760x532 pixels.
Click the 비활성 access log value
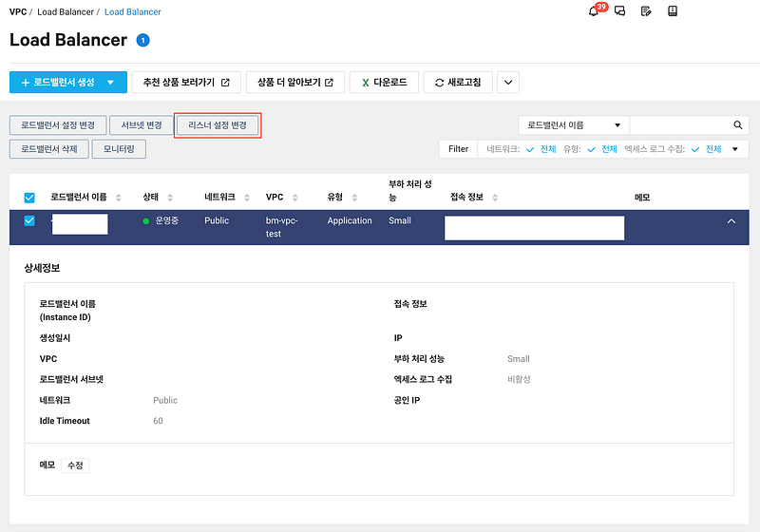tap(519, 379)
